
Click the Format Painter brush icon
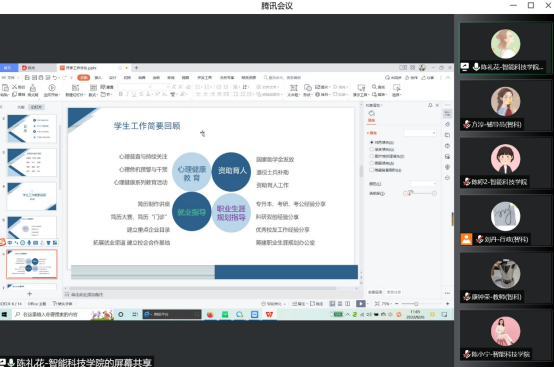pos(33,88)
